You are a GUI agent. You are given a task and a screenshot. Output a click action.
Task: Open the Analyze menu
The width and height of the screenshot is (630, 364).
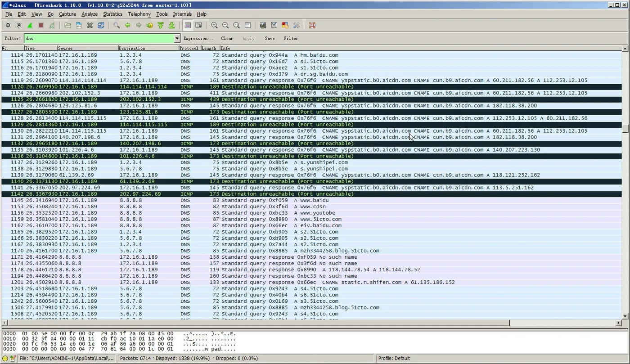pyautogui.click(x=90, y=14)
